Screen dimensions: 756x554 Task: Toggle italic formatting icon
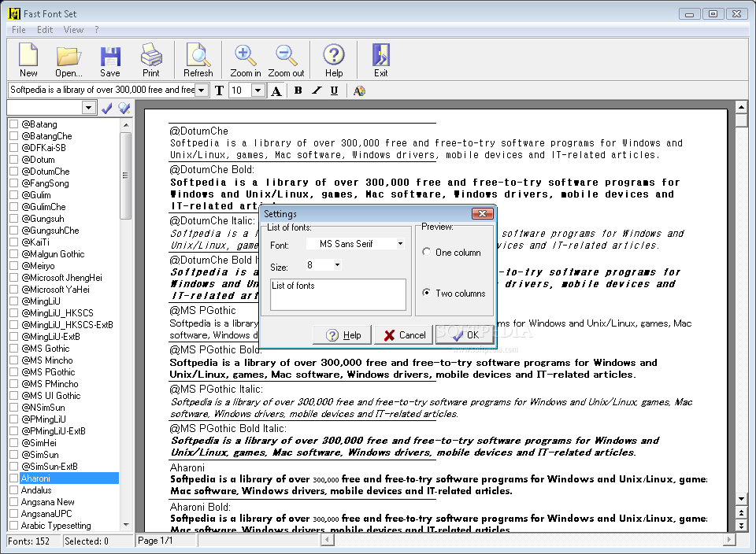(x=317, y=90)
